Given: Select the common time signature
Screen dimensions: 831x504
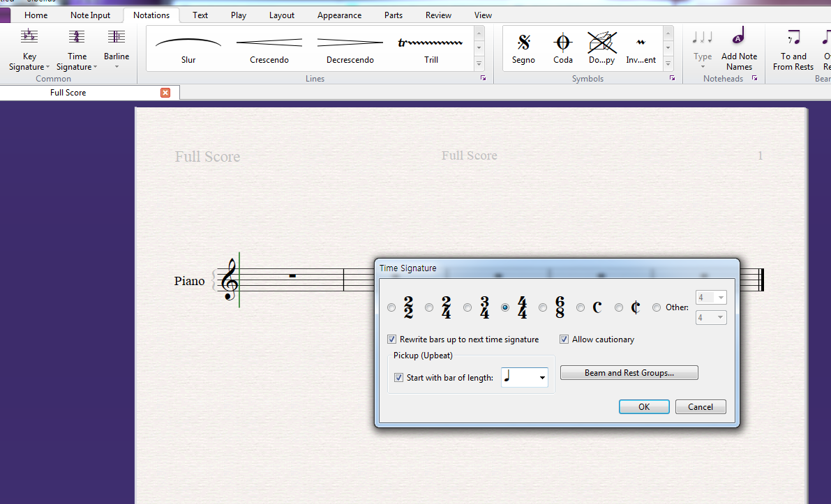Looking at the screenshot, I should coord(581,307).
